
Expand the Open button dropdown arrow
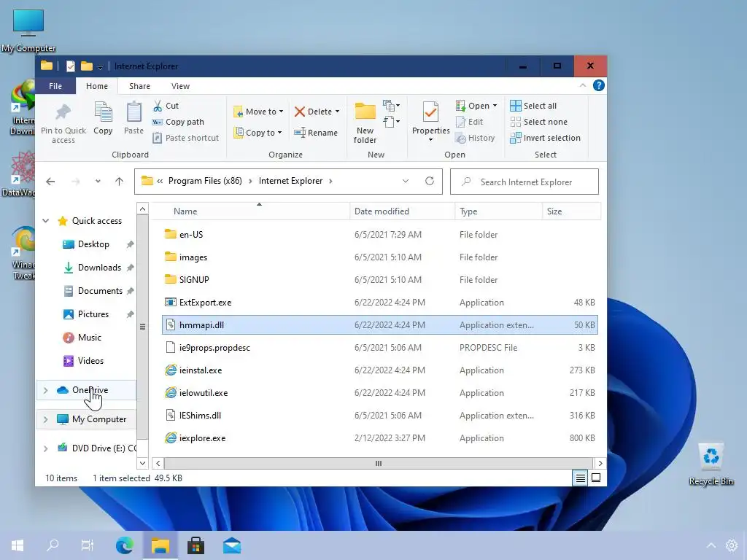tap(495, 106)
